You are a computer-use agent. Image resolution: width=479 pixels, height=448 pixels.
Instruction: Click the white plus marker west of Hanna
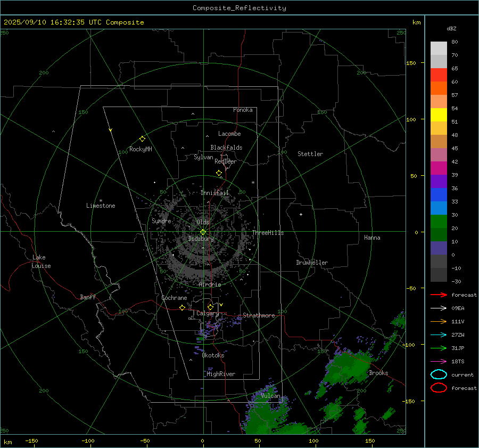(x=301, y=214)
